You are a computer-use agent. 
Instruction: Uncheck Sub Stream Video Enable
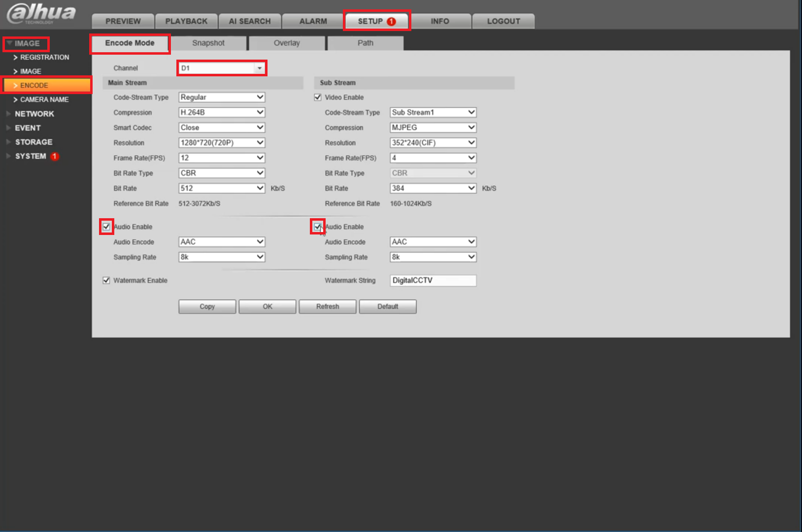click(318, 98)
